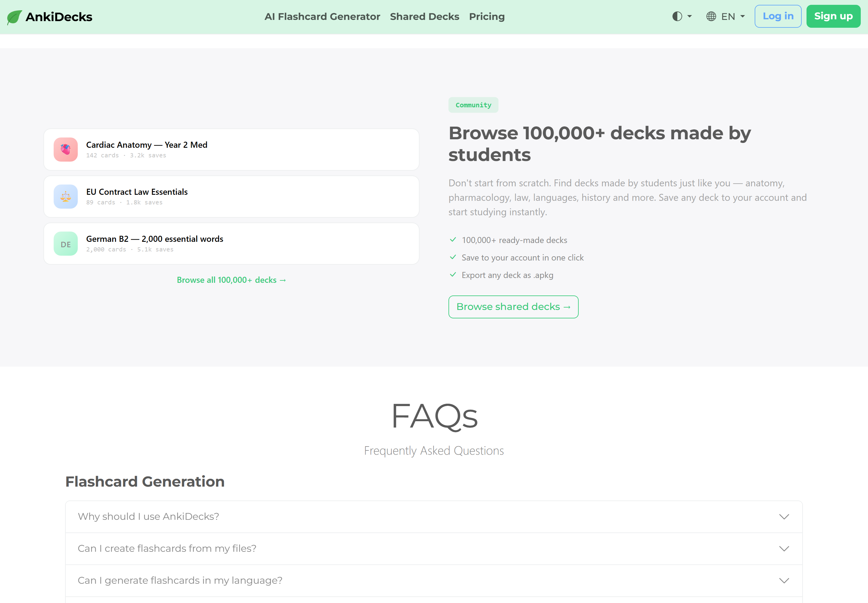Click '142 cards · 3.2k saves' text
The height and width of the screenshot is (603, 868).
126,155
